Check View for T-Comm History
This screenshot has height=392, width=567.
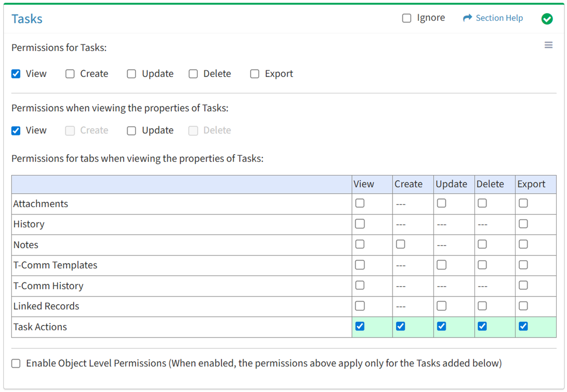(x=360, y=285)
